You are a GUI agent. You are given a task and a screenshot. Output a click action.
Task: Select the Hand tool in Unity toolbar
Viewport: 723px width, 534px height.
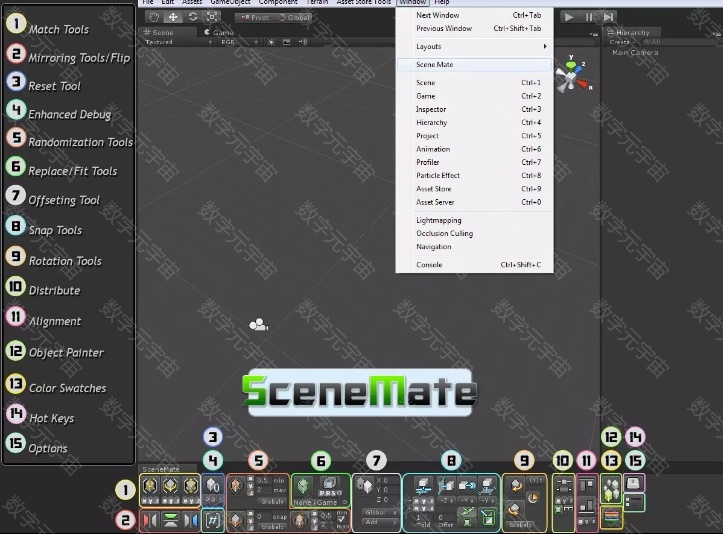(154, 17)
